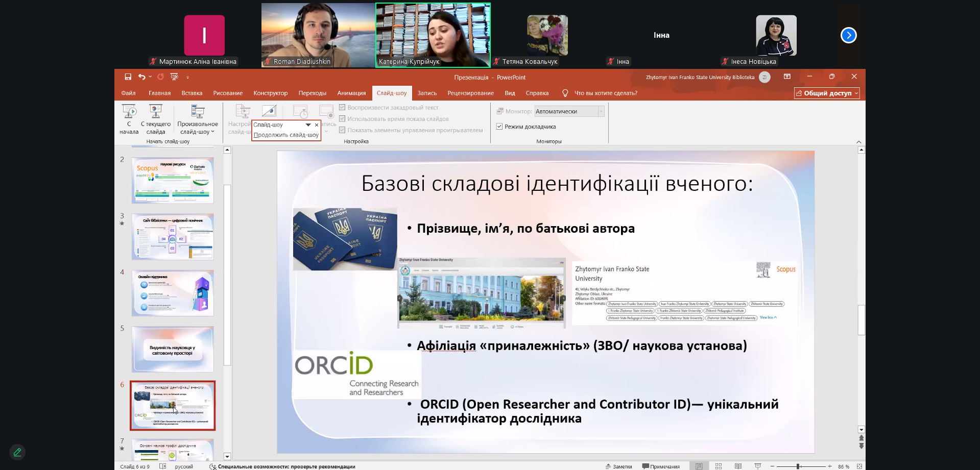Open the Анимация ribbon tab
Image resolution: width=980 pixels, height=470 pixels.
click(351, 93)
